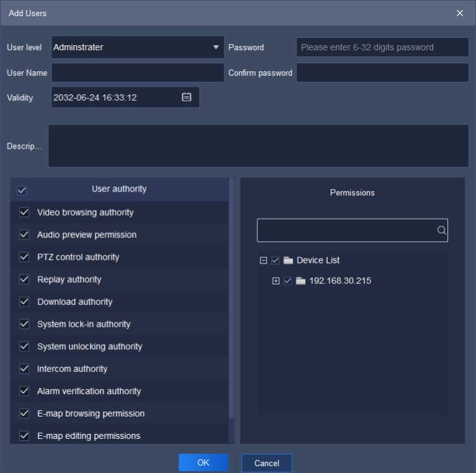Uncheck the Device List checkbox
The image size is (476, 473).
tap(276, 260)
